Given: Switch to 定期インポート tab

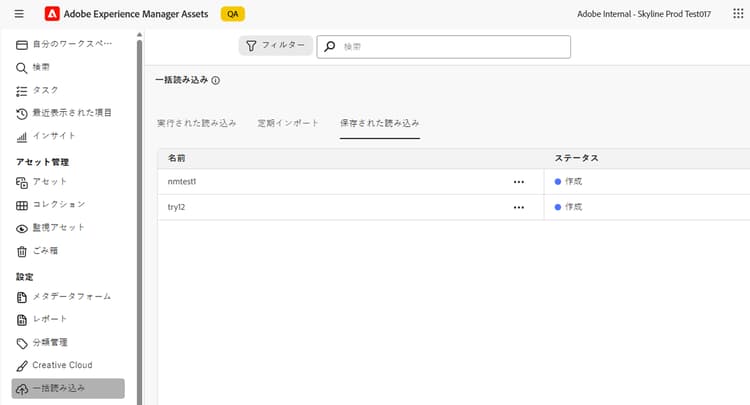Looking at the screenshot, I should [x=288, y=123].
